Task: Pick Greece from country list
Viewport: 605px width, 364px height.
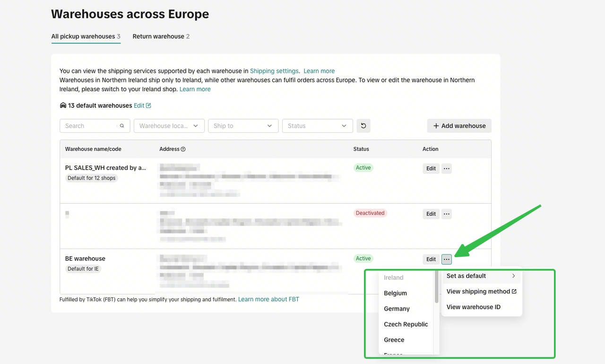Action: click(394, 340)
